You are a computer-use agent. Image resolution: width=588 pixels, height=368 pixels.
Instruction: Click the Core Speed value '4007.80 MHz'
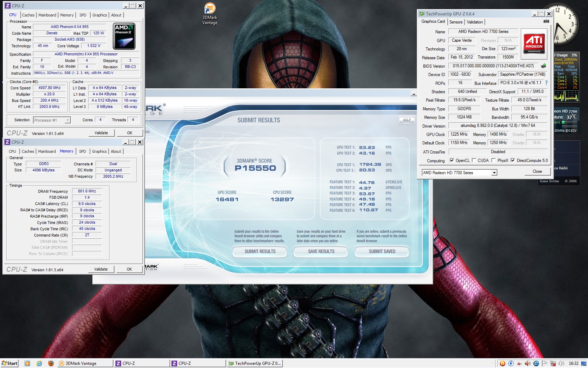pos(49,88)
